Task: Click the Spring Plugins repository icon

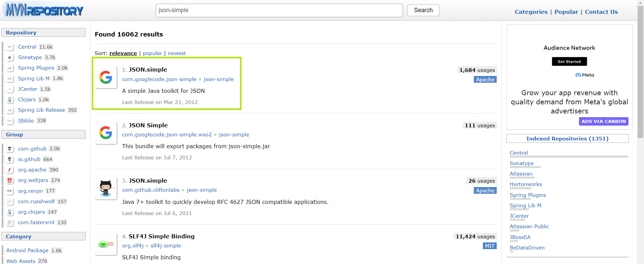Action: [x=10, y=68]
